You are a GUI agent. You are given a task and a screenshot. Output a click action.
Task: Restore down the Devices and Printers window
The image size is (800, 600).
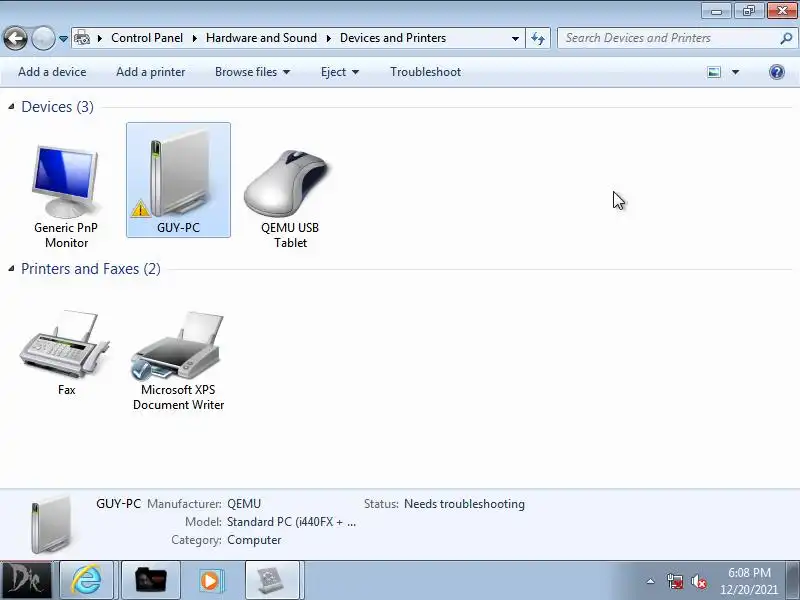749,11
